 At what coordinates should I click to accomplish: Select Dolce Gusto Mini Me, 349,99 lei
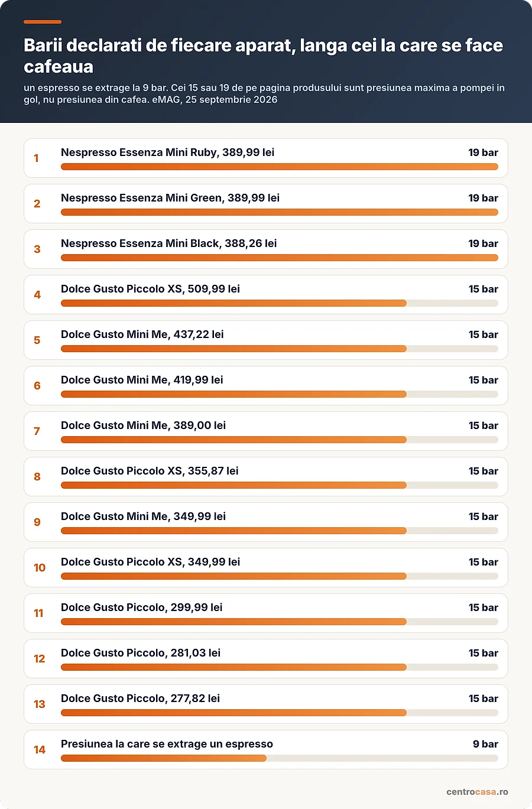(x=143, y=516)
